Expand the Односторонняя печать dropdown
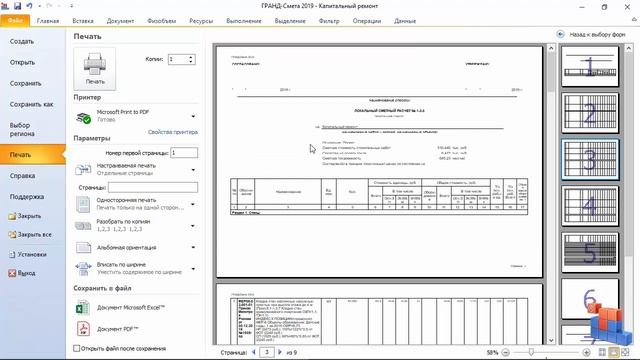640x360 pixels. [x=193, y=204]
